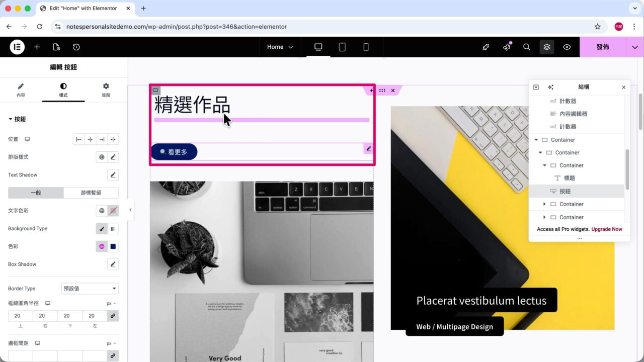Select 內容編輯器 in structure tree

click(574, 114)
